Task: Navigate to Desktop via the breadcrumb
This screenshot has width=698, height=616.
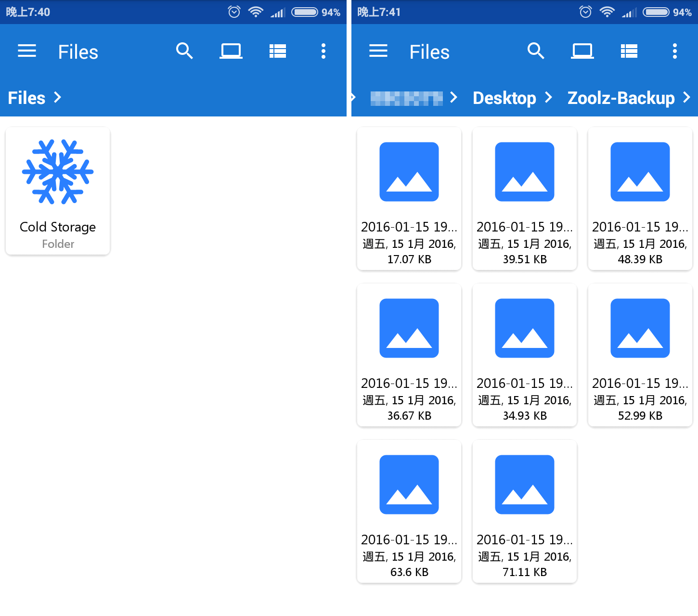Action: 504,98
